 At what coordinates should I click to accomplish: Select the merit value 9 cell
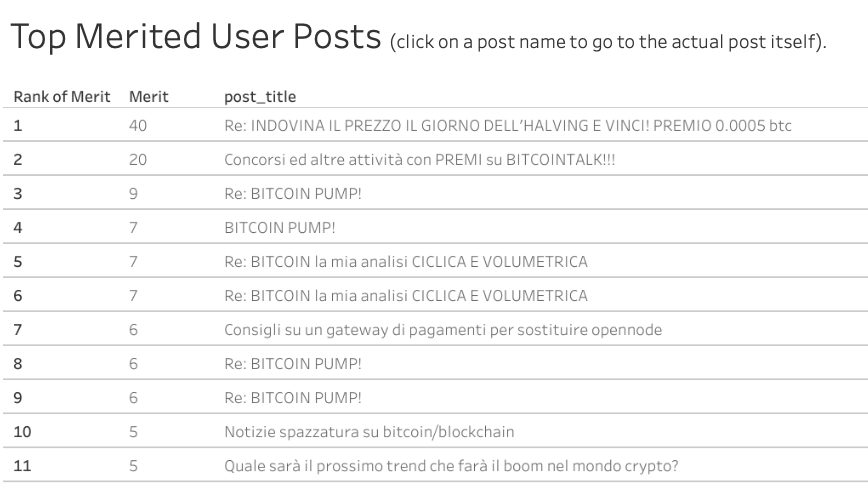[x=133, y=194]
